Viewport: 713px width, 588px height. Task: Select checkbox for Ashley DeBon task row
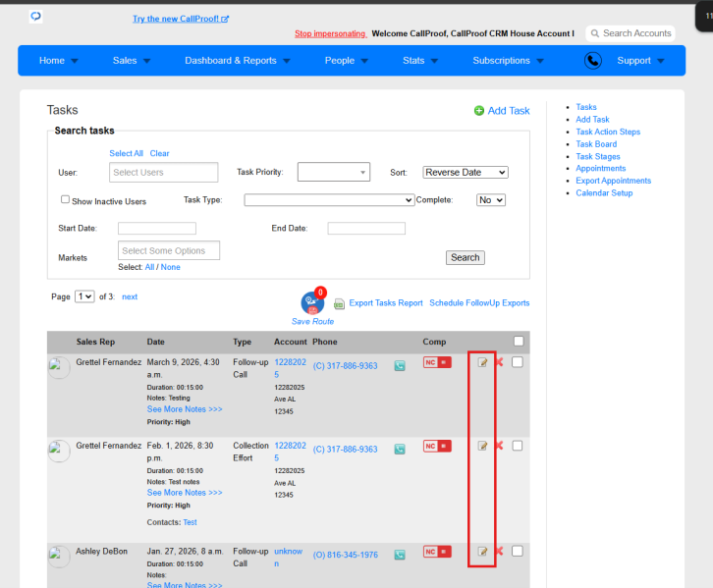click(x=517, y=552)
